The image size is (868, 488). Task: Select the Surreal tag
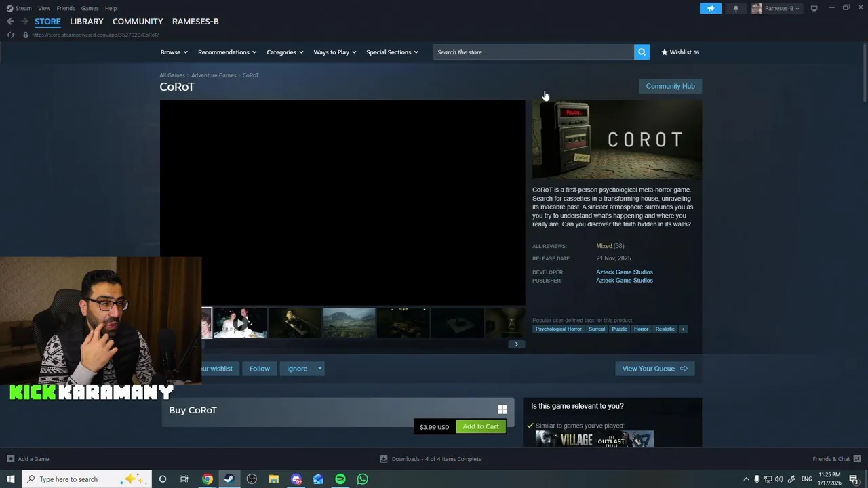(x=597, y=329)
